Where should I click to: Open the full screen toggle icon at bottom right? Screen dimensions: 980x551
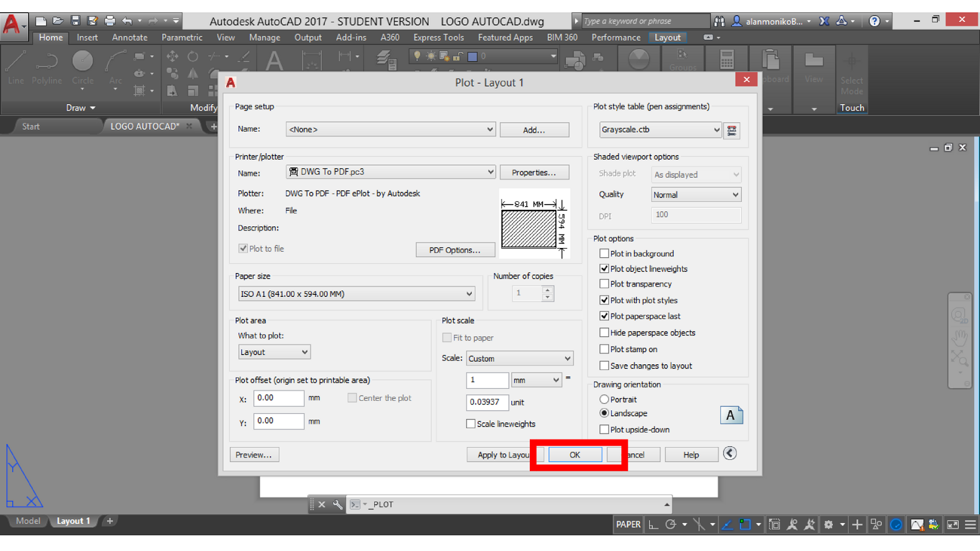pyautogui.click(x=954, y=524)
